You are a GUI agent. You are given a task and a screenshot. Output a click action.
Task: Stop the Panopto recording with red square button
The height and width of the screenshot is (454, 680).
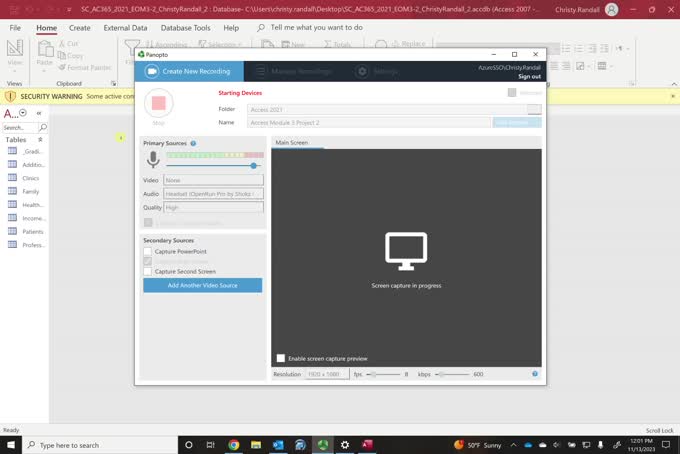click(x=159, y=103)
